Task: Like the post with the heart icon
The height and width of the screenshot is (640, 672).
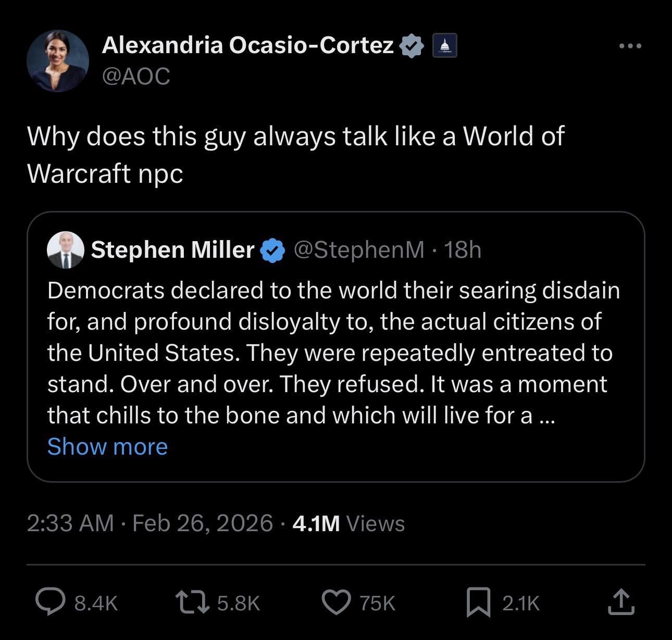Action: click(x=336, y=602)
